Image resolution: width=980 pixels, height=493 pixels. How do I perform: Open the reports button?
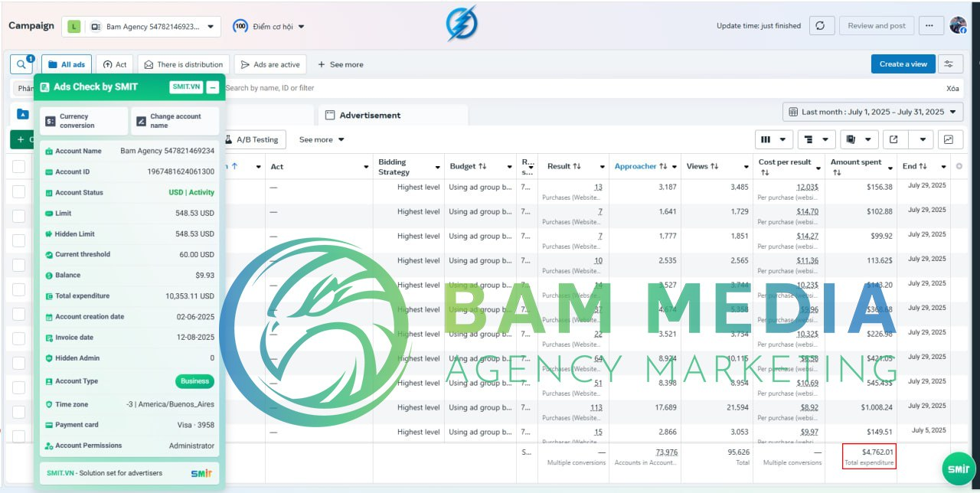click(x=859, y=139)
